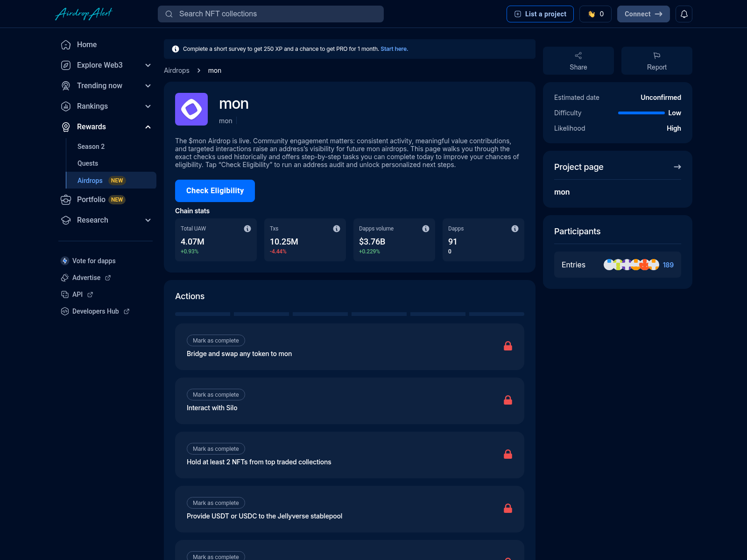Expand the Explore Web3 menu
The width and height of the screenshot is (747, 560).
[148, 65]
